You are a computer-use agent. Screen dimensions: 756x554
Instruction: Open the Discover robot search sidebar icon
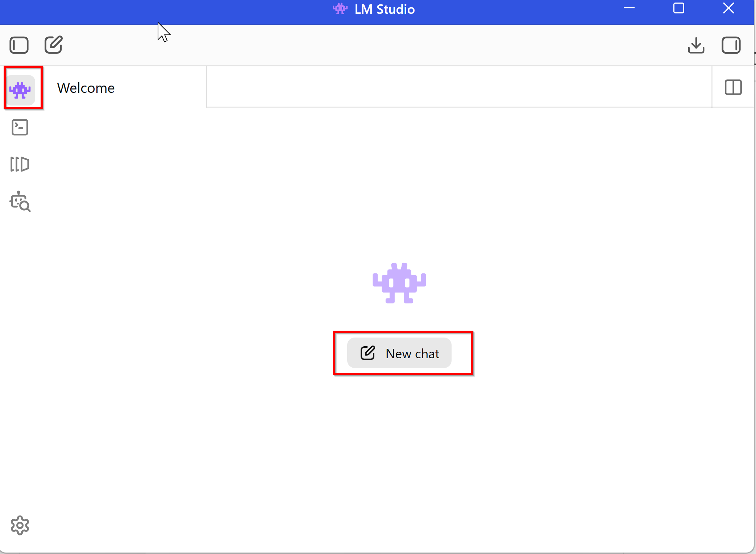coord(20,202)
